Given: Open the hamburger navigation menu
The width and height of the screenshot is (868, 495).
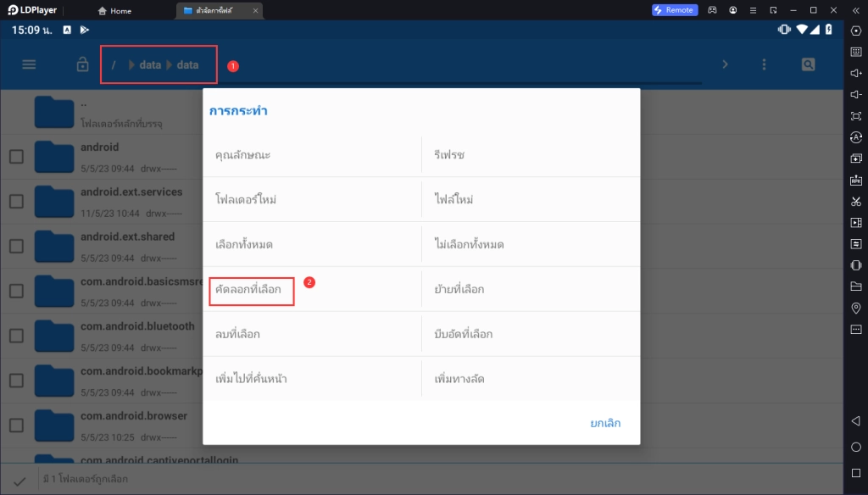Looking at the screenshot, I should tap(29, 64).
